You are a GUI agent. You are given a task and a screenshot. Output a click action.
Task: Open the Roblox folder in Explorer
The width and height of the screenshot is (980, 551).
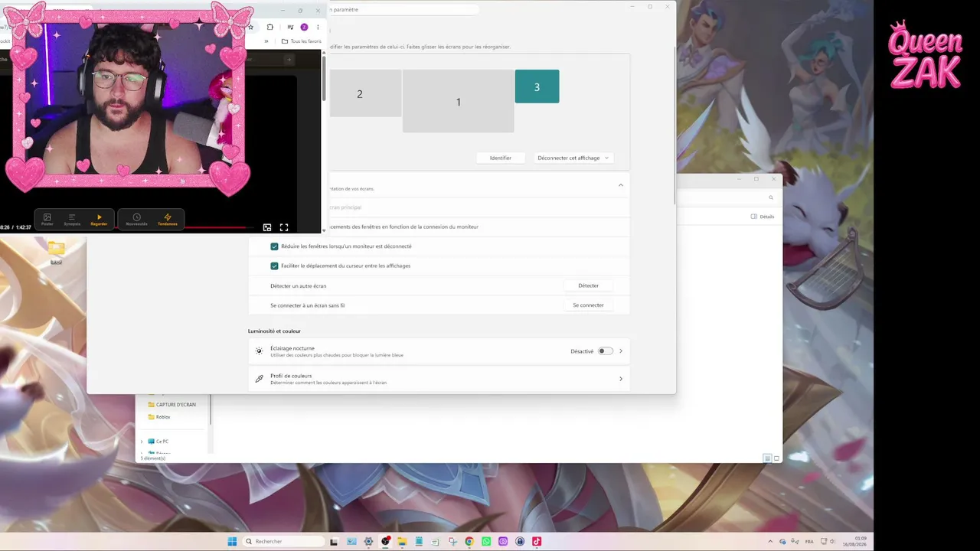(x=158, y=417)
